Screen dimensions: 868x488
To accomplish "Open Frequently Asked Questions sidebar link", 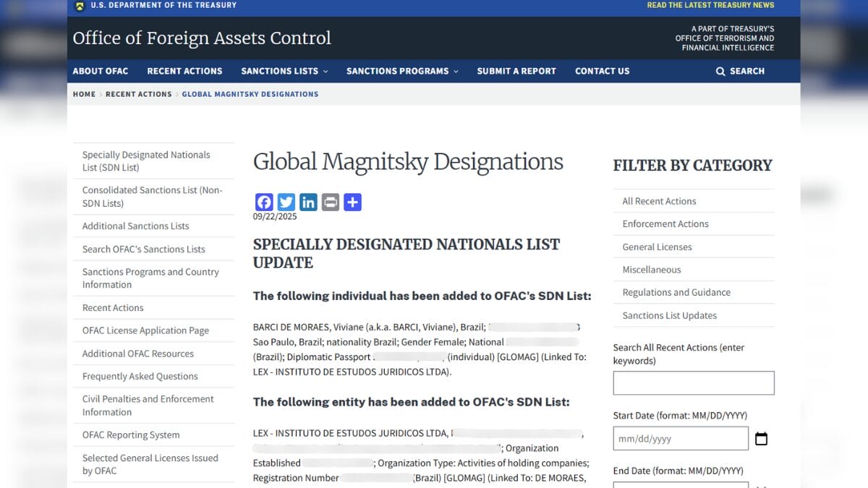I will [x=140, y=376].
